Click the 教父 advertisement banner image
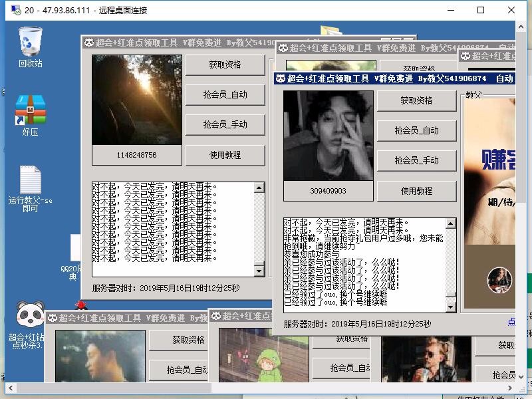532x399 pixels. 489,203
